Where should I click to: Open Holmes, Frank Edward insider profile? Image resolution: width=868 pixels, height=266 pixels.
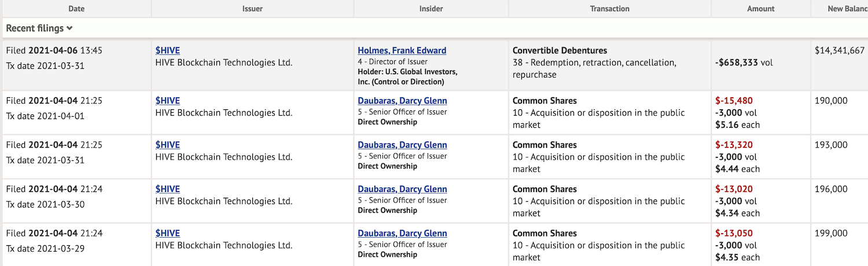[x=402, y=50]
